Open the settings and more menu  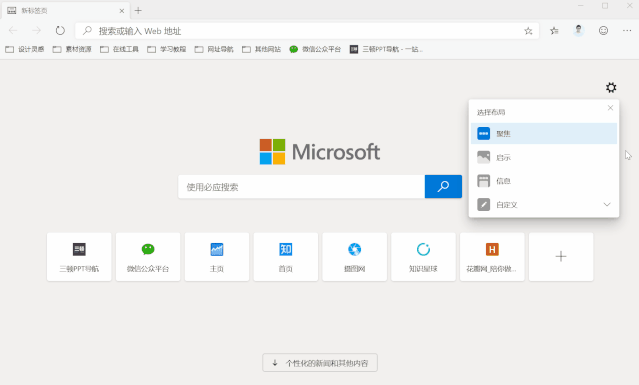627,31
